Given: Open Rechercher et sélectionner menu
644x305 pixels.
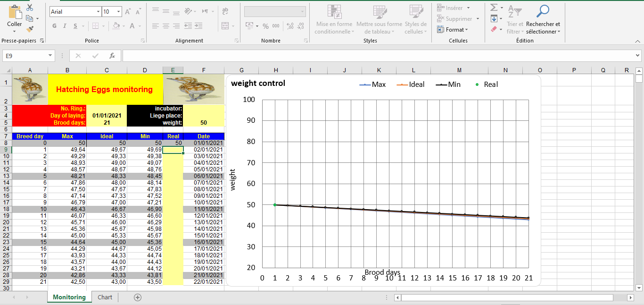Looking at the screenshot, I should point(543,20).
